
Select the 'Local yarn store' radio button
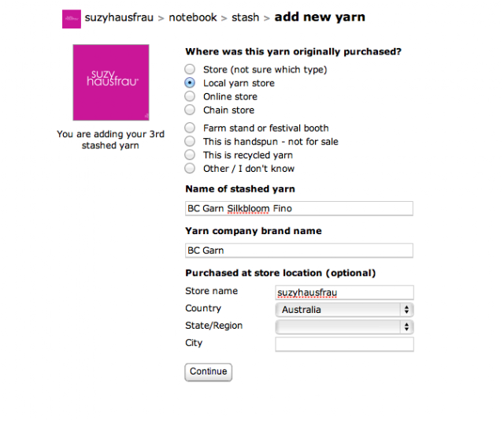pyautogui.click(x=190, y=83)
